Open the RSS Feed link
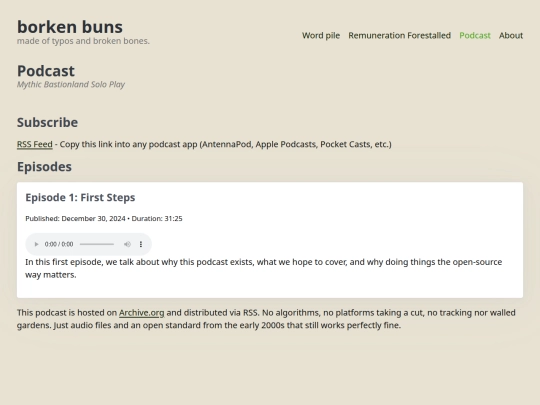Viewport: 540px width, 405px height. [35, 144]
